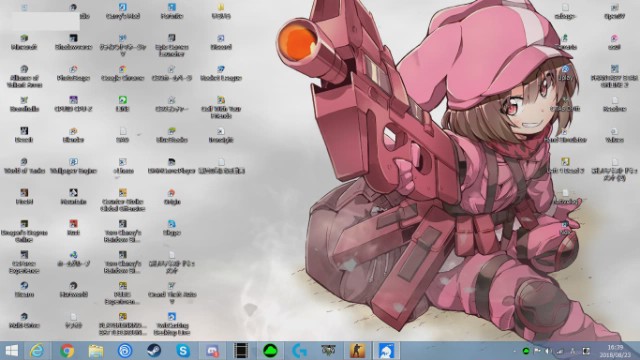Image resolution: width=640 pixels, height=360 pixels.
Task: Open Logitech Gaming Software taskbar icon
Action: tap(299, 351)
